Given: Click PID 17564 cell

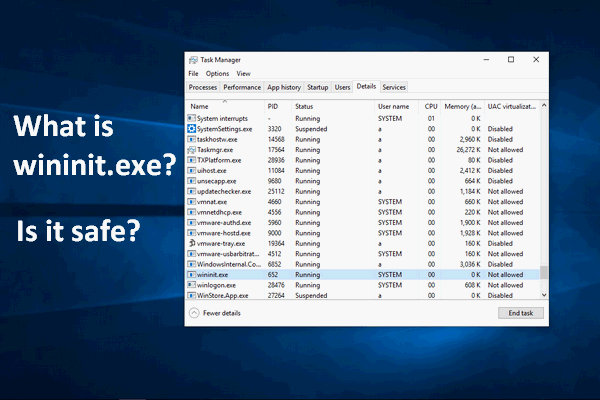Looking at the screenshot, I should pos(276,150).
